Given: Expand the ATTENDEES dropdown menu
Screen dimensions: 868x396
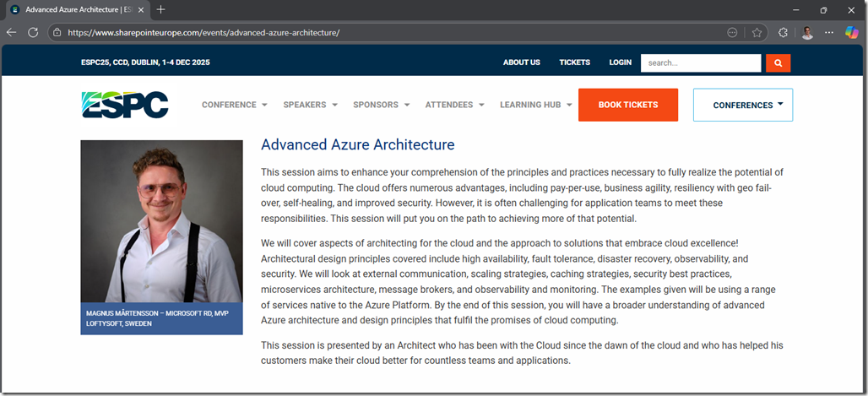Looking at the screenshot, I should (x=455, y=105).
